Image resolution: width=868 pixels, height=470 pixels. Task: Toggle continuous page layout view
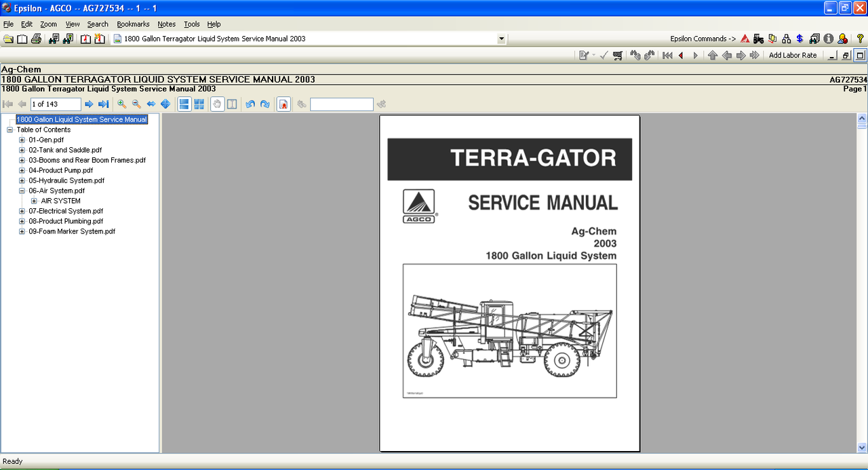pos(184,104)
